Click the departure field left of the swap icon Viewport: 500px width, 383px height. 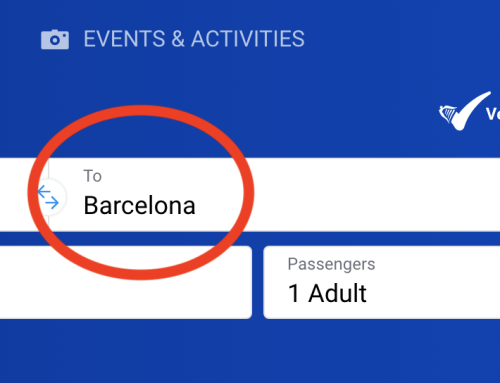coord(18,194)
